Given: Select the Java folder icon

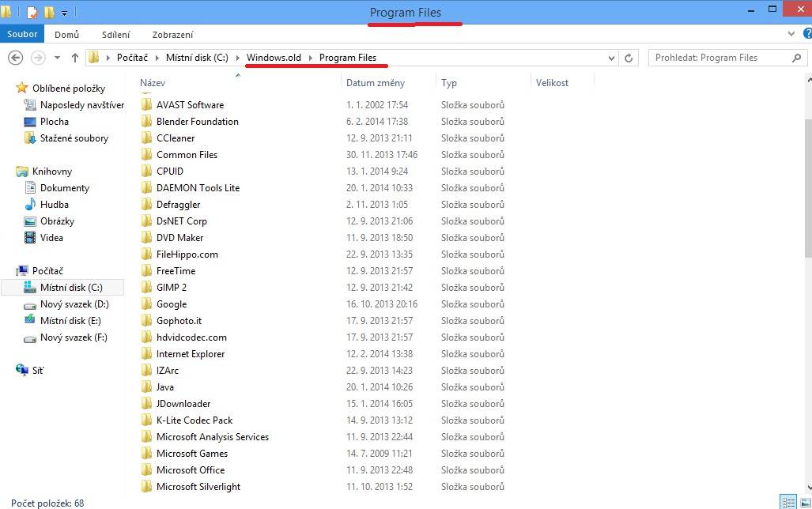Looking at the screenshot, I should [146, 386].
